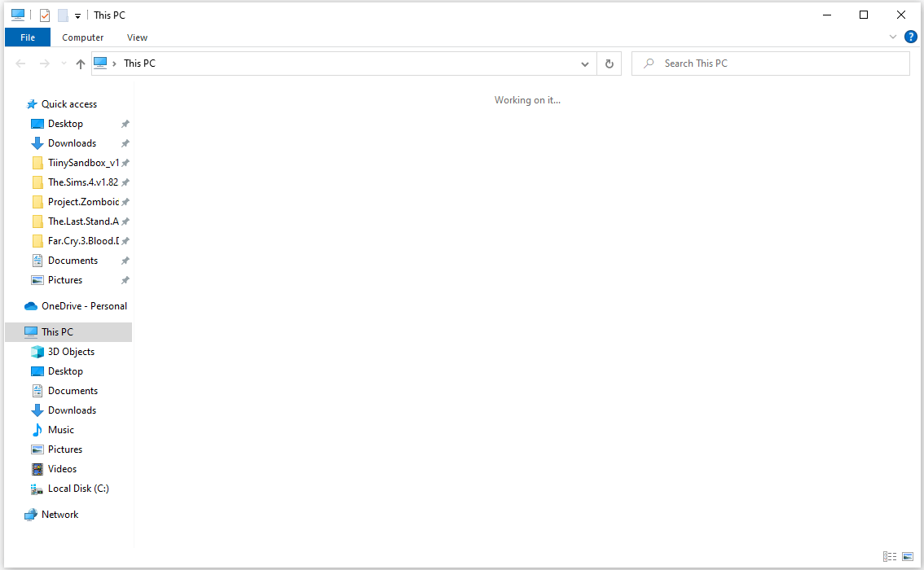Open Desktop under This PC
924x570 pixels.
65,371
